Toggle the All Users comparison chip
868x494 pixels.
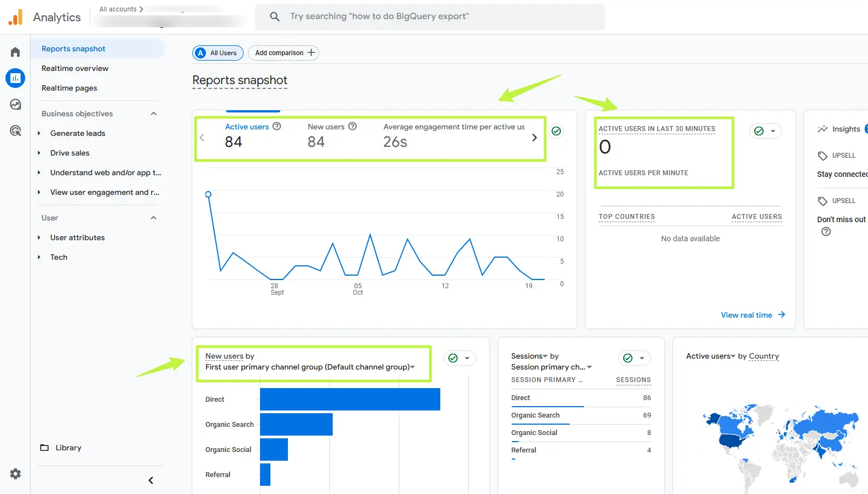218,53
